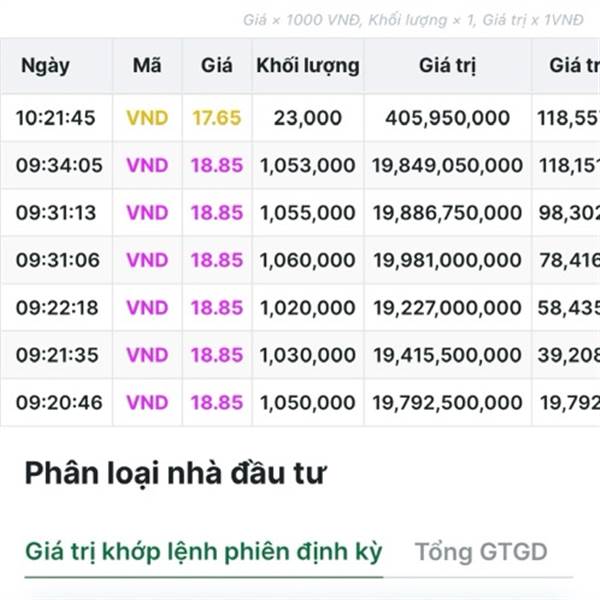Image resolution: width=600 pixels, height=600 pixels.
Task: Open Giá trị khớp lệnh phiên định kỳ tab
Action: coord(204,552)
